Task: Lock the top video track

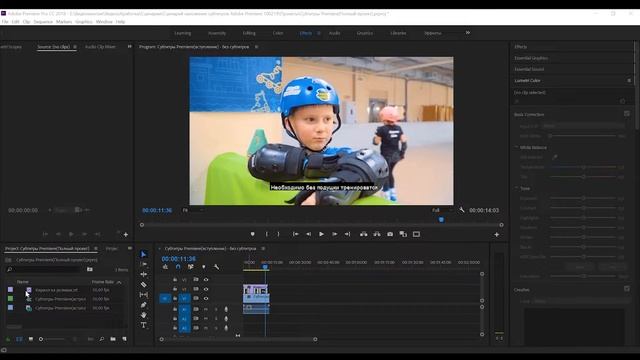Action: point(175,280)
